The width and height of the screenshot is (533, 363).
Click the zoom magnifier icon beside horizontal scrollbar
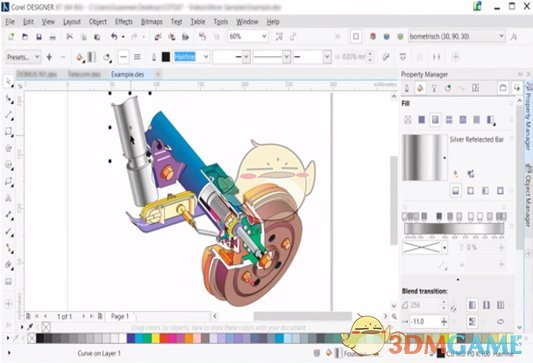pos(394,316)
